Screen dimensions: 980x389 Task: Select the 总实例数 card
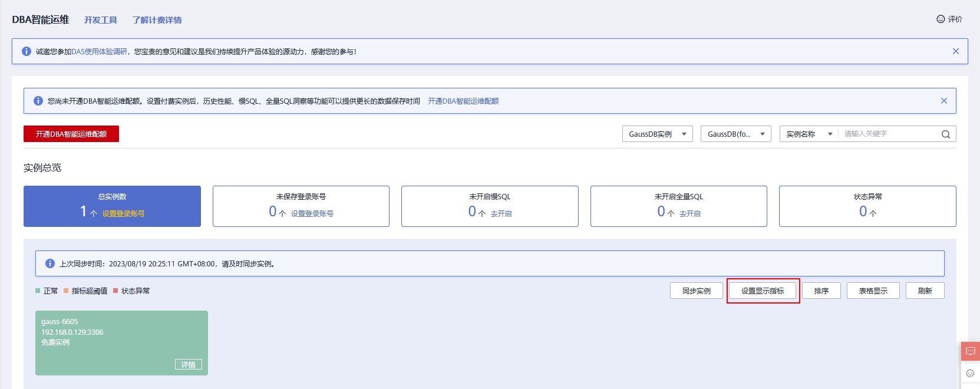112,206
